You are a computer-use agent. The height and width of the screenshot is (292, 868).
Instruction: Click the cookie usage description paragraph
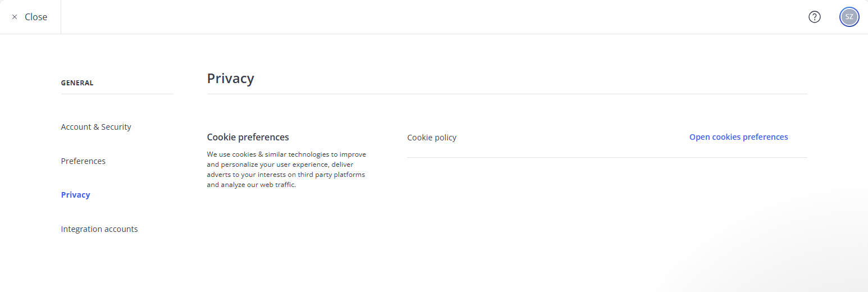point(286,169)
